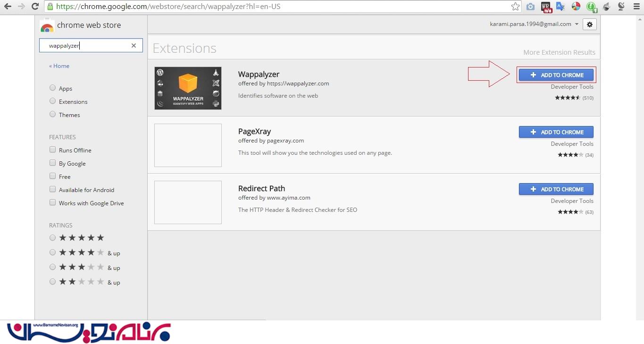The width and height of the screenshot is (644, 344).
Task: Go to the « Home link
Action: pyautogui.click(x=59, y=66)
